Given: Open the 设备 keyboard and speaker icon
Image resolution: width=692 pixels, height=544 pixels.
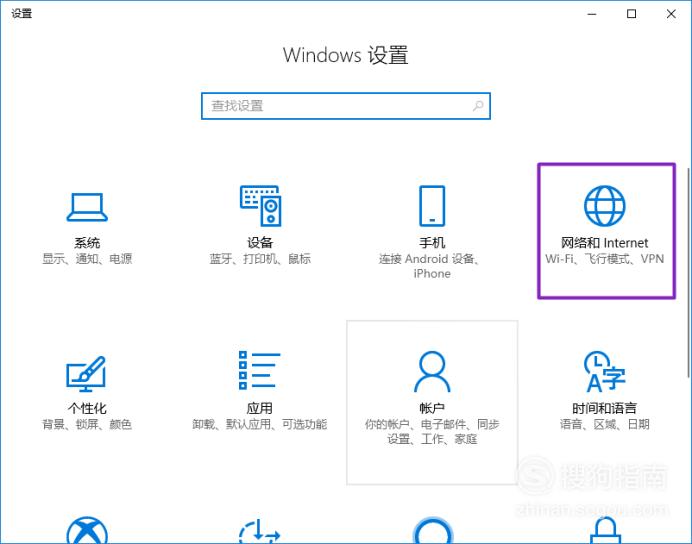Looking at the screenshot, I should click(260, 206).
